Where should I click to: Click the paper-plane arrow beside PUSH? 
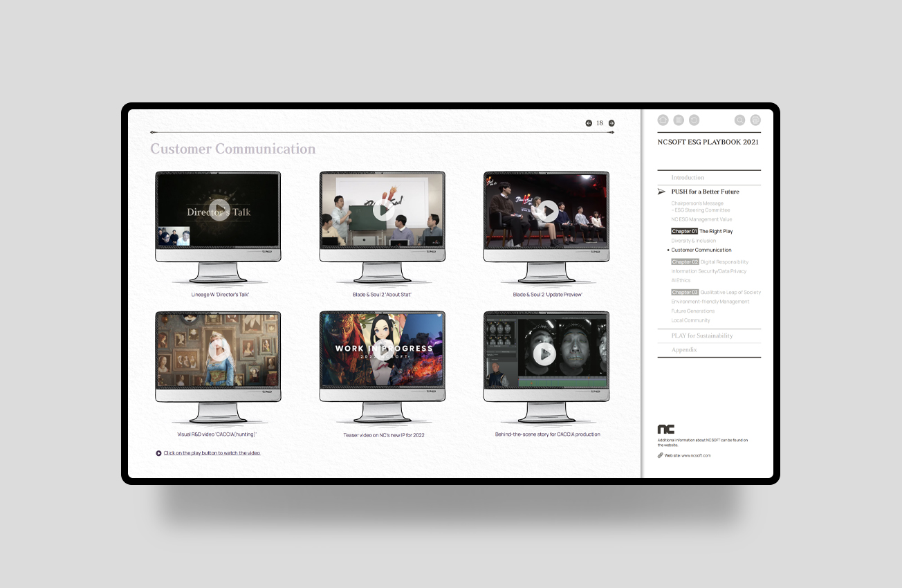[661, 192]
